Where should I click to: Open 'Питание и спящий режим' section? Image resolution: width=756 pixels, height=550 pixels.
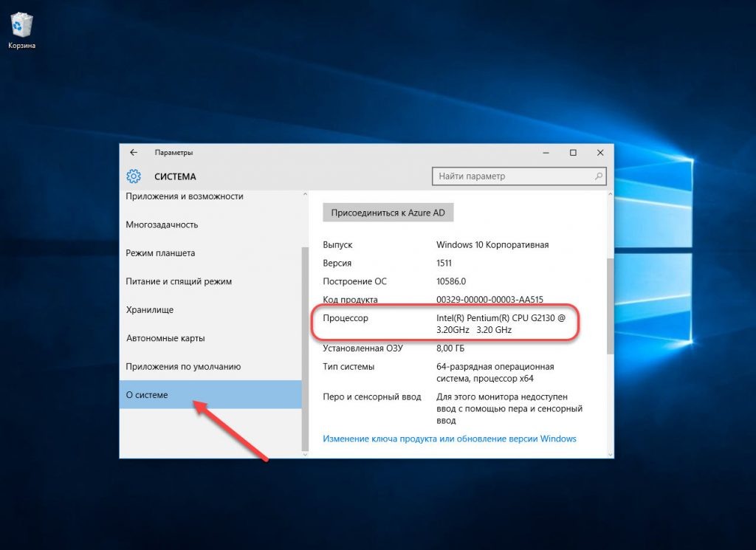coord(179,281)
